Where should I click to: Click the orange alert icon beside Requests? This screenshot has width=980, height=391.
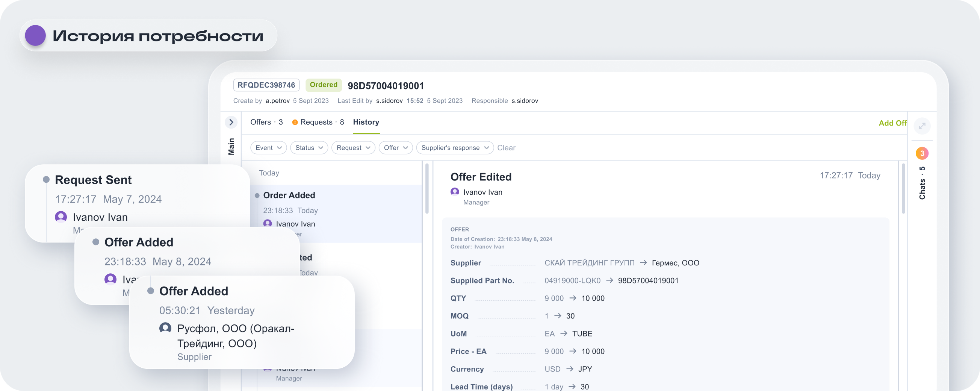295,122
